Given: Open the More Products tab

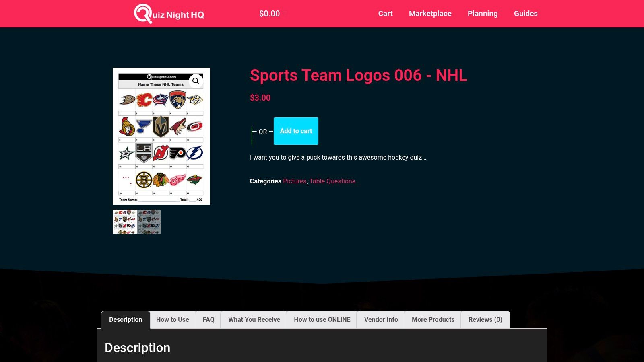Looking at the screenshot, I should [433, 319].
